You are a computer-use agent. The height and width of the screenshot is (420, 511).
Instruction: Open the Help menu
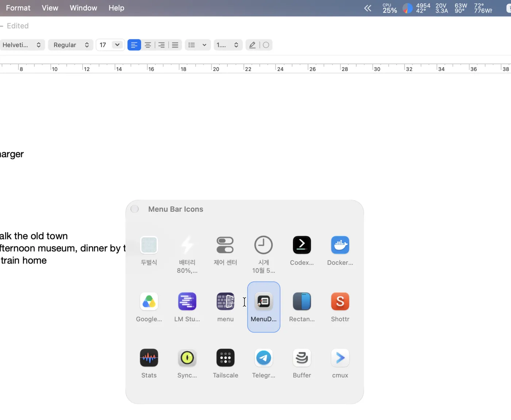click(x=116, y=8)
